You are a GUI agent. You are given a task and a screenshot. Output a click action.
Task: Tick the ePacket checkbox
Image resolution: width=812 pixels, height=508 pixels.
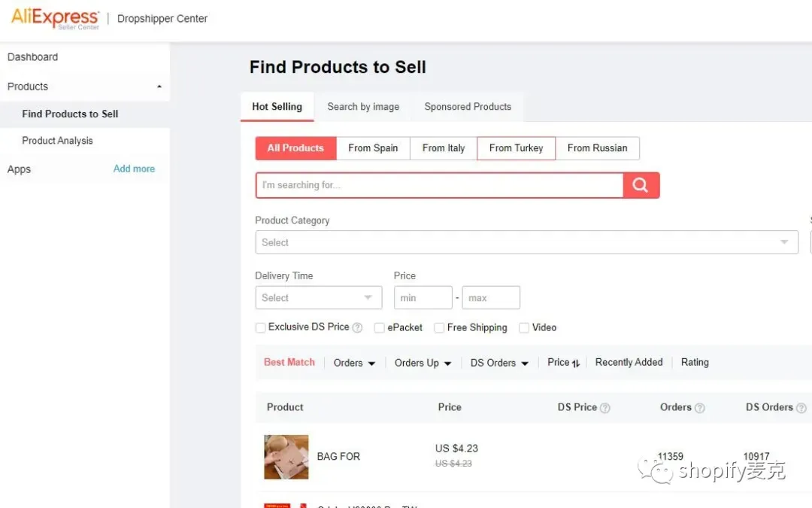380,327
